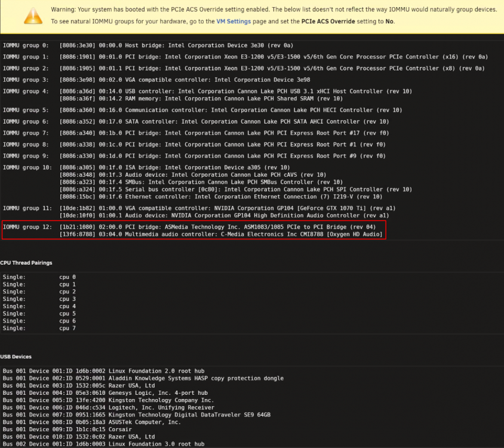Select the Linux Foundation 3.0 root hub row
Image resolution: width=504 pixels, height=448 pixels.
pos(103,444)
